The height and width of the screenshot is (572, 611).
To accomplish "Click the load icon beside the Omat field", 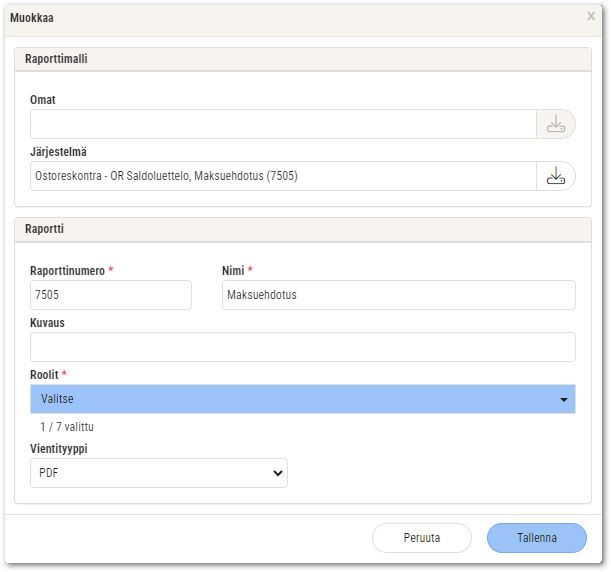I will pyautogui.click(x=556, y=124).
